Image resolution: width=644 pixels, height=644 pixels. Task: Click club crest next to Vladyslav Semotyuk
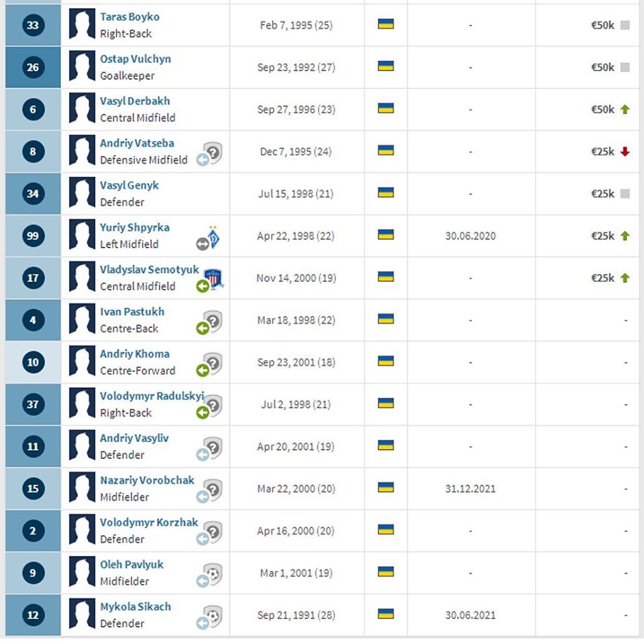[x=214, y=278]
